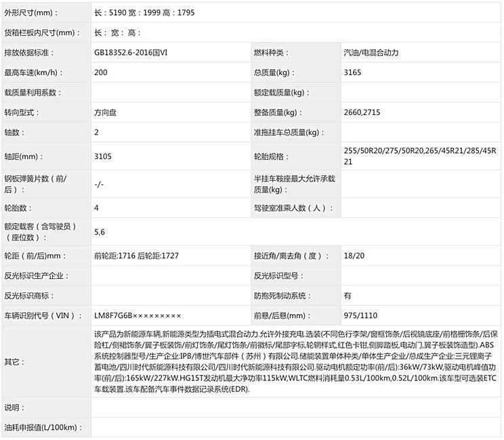
Task: Select wheelbase value 3105
Action: click(103, 157)
